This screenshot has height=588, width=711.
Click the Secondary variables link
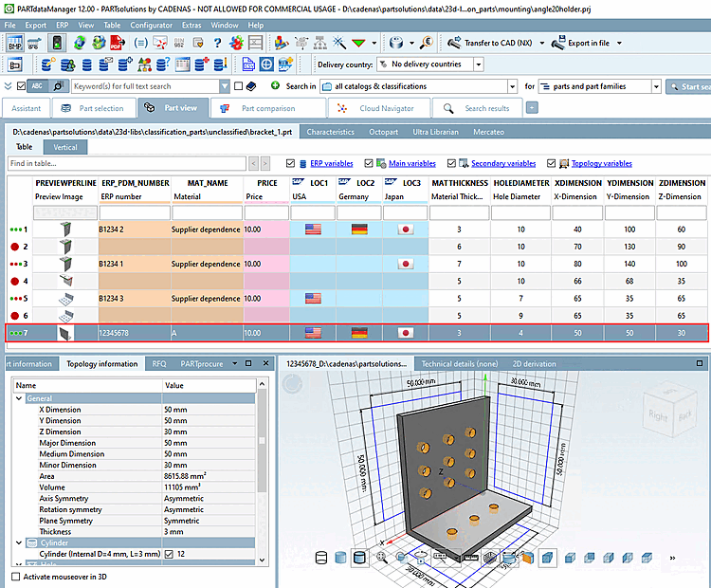(502, 163)
